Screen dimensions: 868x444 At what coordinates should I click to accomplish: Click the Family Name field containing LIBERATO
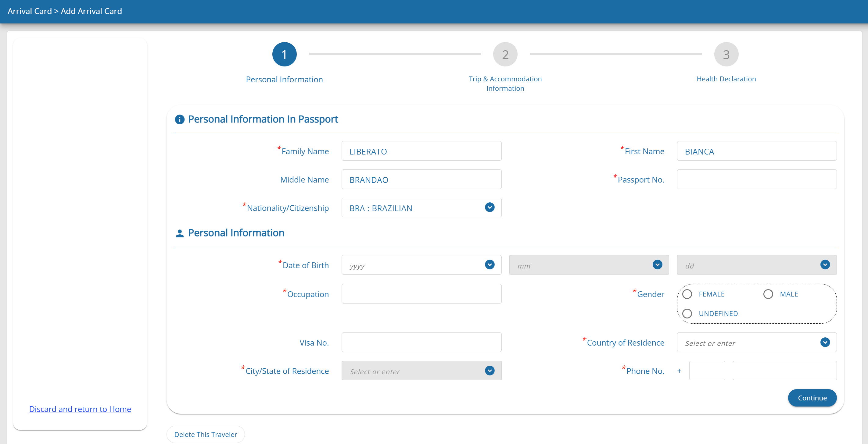421,151
